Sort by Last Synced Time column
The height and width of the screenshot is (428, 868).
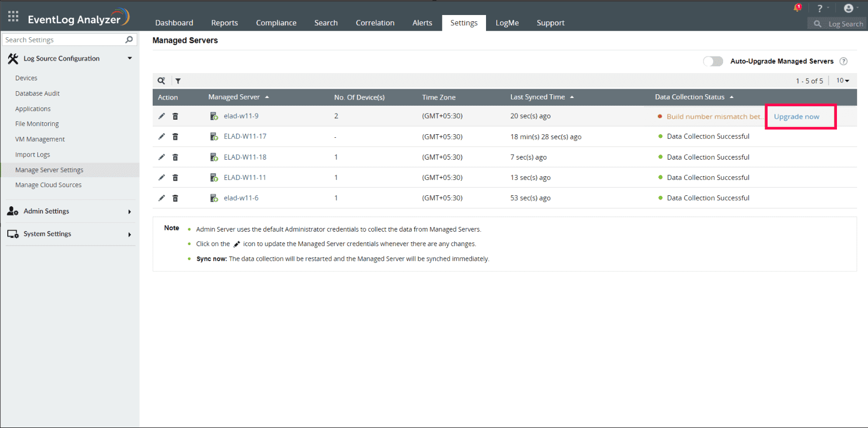[537, 97]
